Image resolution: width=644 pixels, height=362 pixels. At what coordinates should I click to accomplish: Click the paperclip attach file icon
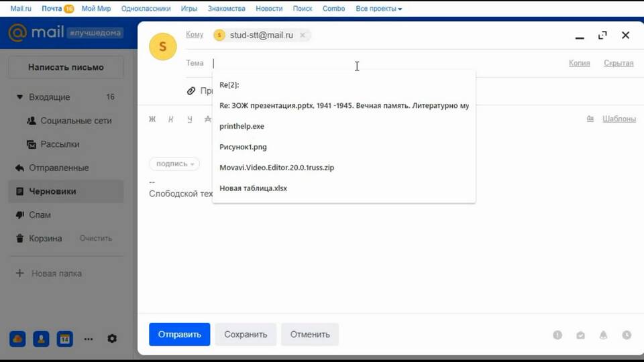pyautogui.click(x=191, y=90)
